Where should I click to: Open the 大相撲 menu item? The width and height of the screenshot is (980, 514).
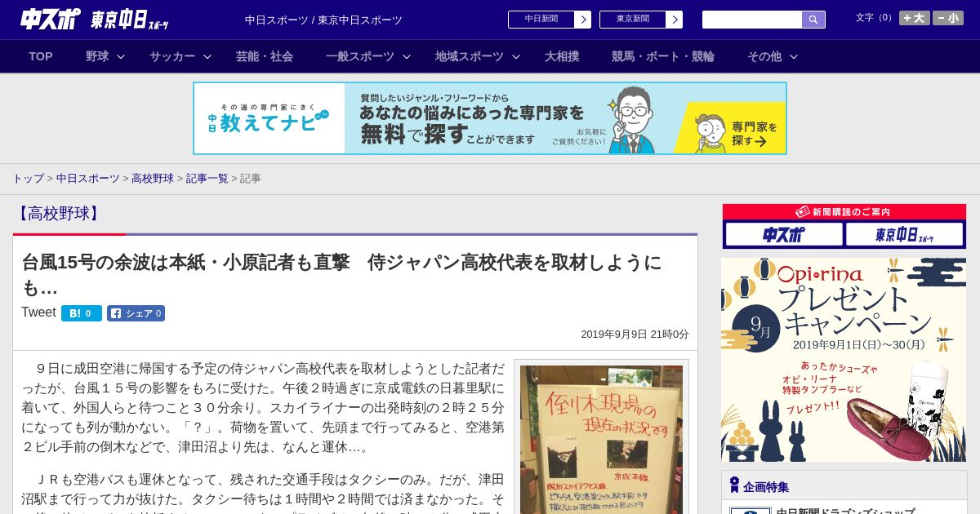click(x=562, y=56)
